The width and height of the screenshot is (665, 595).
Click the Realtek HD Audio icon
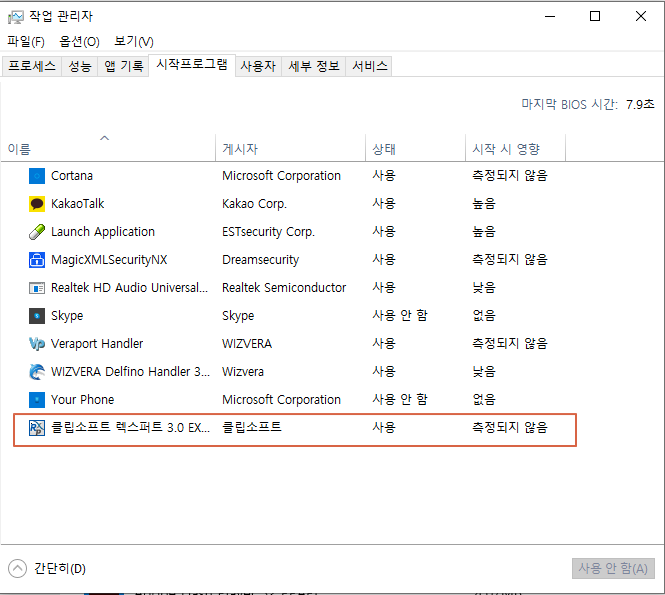pyautogui.click(x=37, y=288)
